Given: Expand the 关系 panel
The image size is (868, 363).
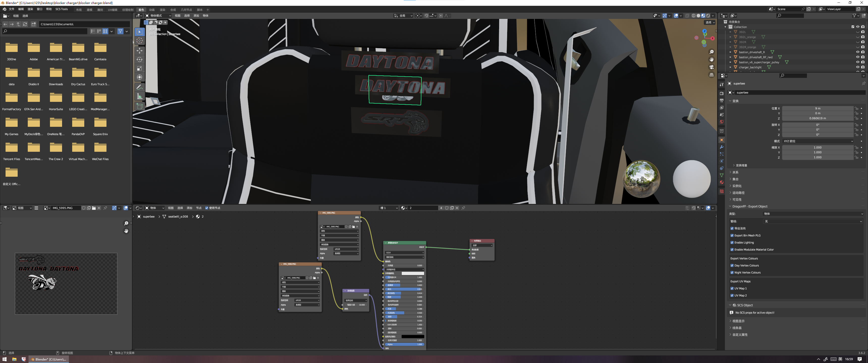Looking at the screenshot, I should tap(735, 172).
